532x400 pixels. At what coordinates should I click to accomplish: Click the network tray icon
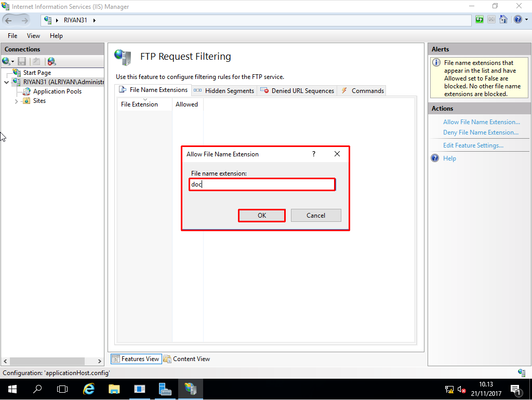point(449,390)
